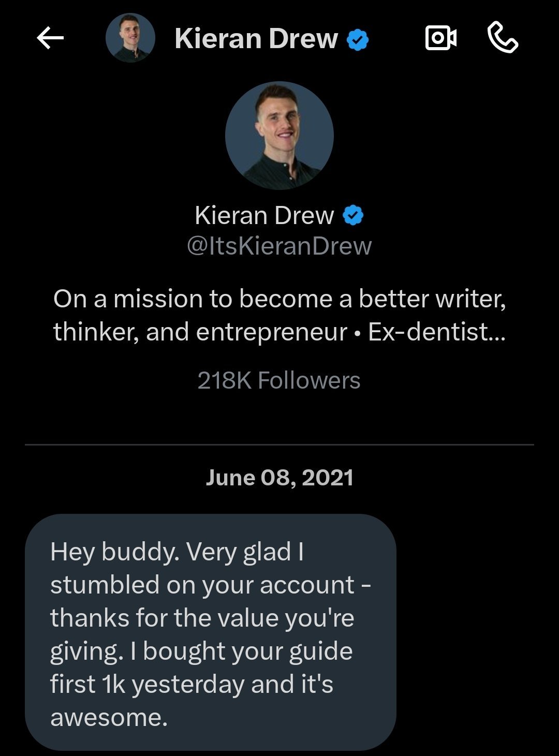The width and height of the screenshot is (559, 756).
Task: Go back using the left arrow
Action: coord(50,38)
